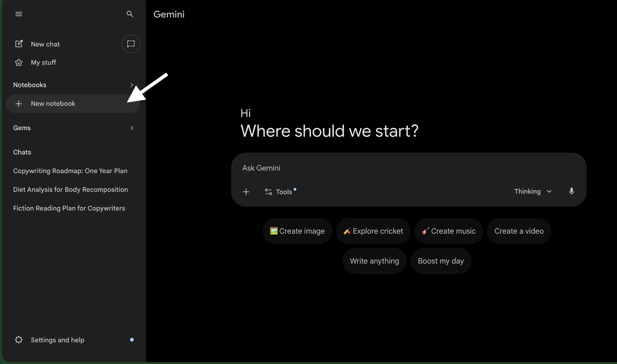Open My stuff via its star icon

pyautogui.click(x=18, y=62)
